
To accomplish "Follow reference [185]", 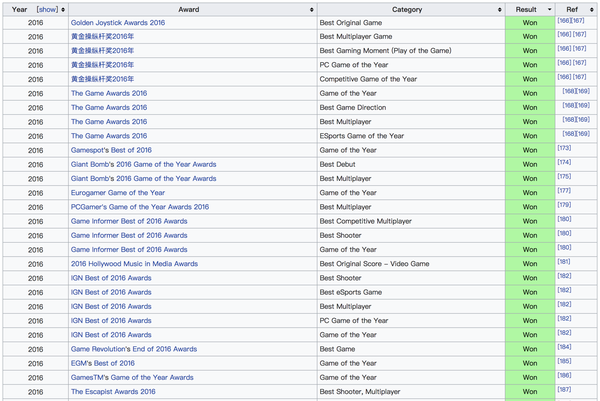I will [564, 361].
